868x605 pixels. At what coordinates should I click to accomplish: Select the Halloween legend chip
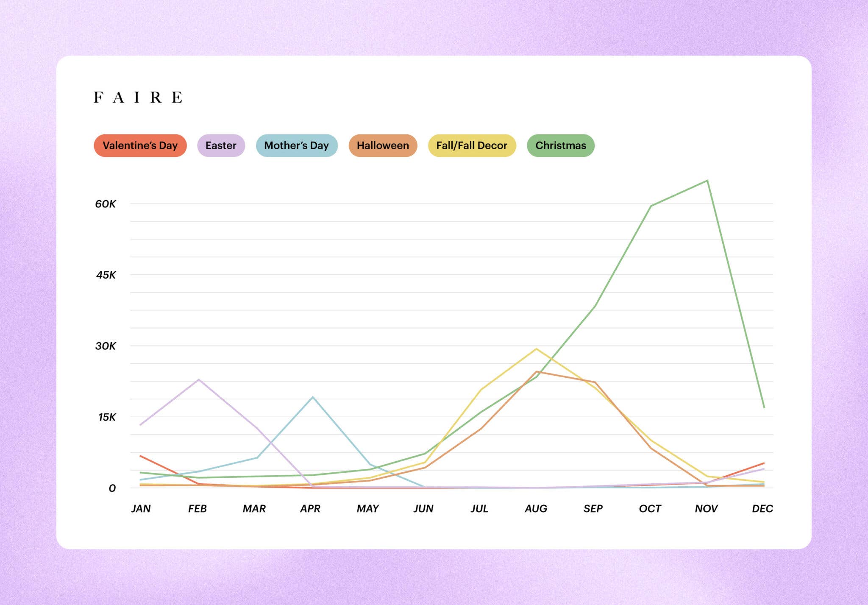coord(383,145)
